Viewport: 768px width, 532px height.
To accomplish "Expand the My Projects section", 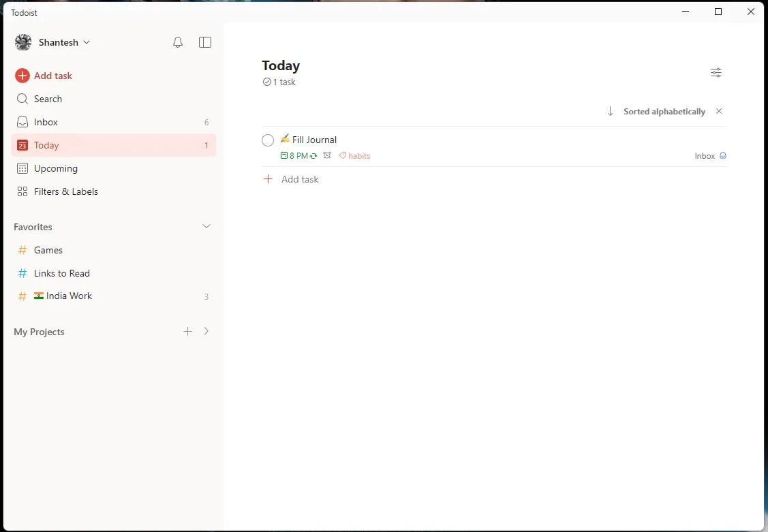I will (x=206, y=331).
